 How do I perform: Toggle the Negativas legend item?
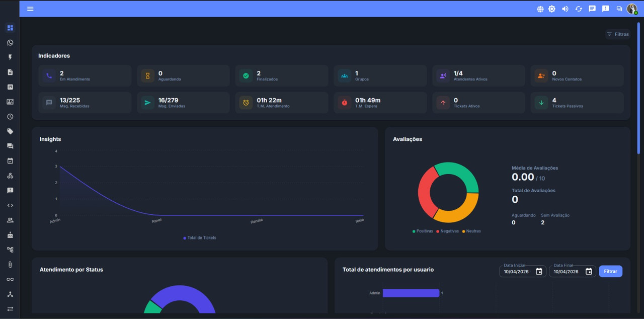(x=447, y=231)
